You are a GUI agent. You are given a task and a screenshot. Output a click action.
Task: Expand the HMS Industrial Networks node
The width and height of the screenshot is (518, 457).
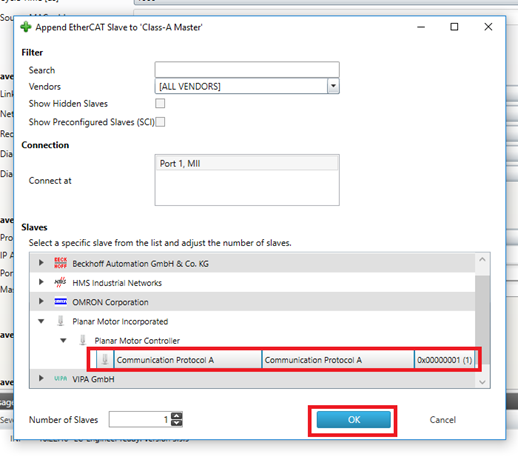[x=41, y=282]
